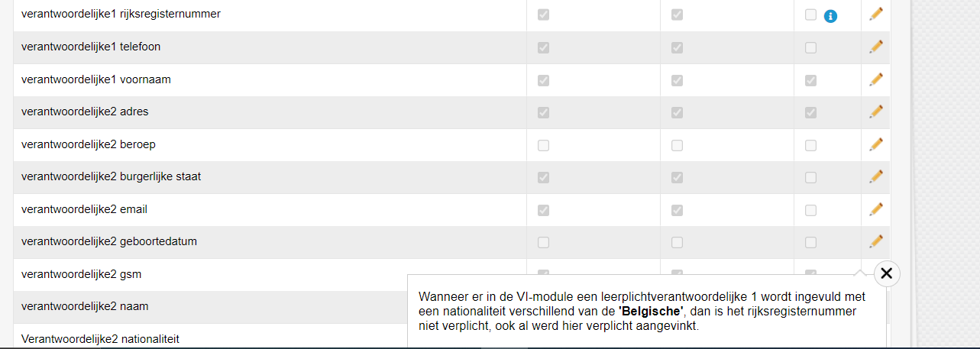Edit verantwoordelijke2 geboortedatum using pencil icon

[x=876, y=241]
